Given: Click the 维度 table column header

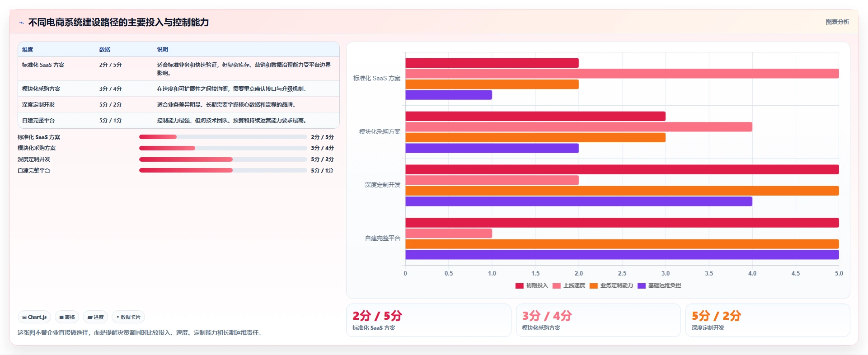Looking at the screenshot, I should pyautogui.click(x=28, y=50).
